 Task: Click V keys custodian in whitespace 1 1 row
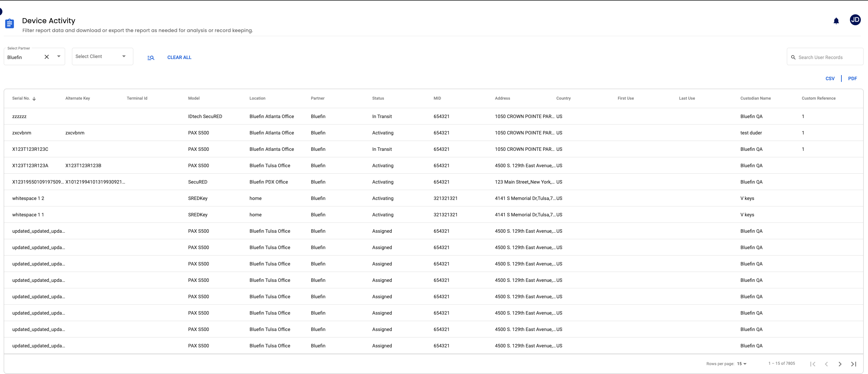747,215
